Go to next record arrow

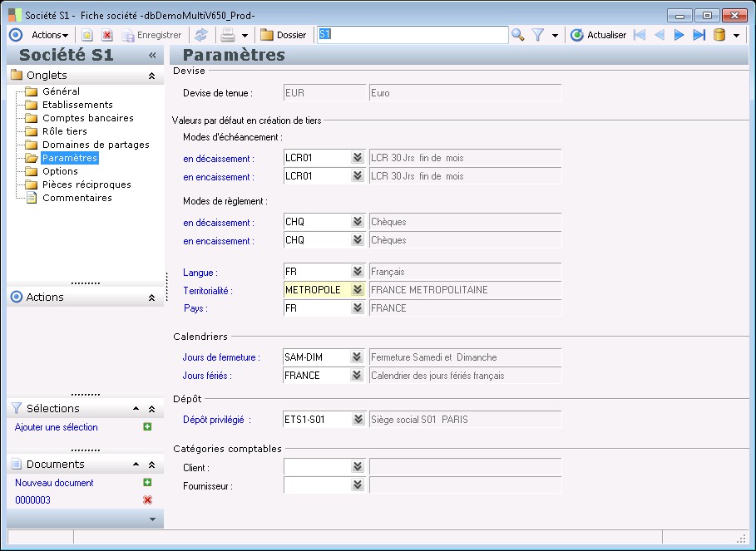pos(679,35)
